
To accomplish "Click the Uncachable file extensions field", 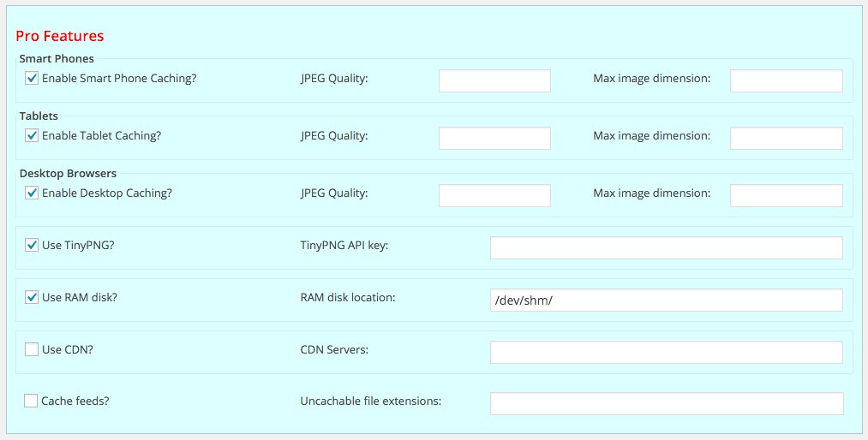I will 667,403.
